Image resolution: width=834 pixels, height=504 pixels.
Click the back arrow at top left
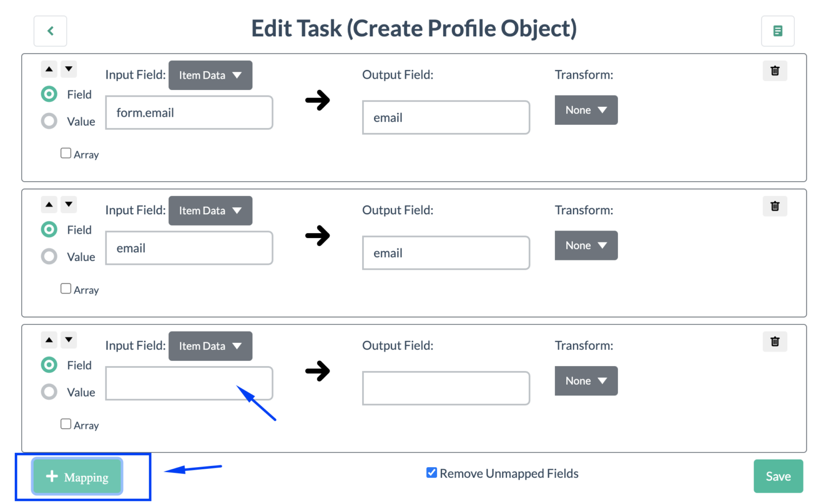coord(50,31)
